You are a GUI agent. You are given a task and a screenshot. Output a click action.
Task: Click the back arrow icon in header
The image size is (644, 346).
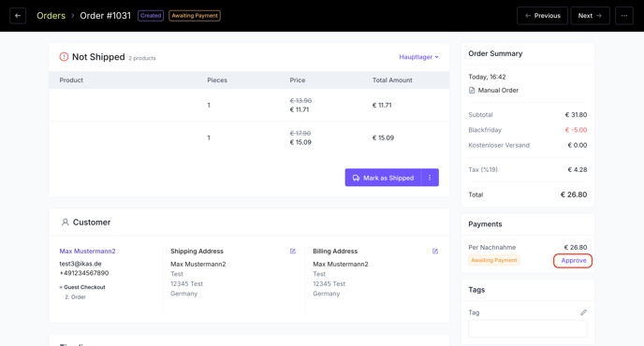coord(18,16)
